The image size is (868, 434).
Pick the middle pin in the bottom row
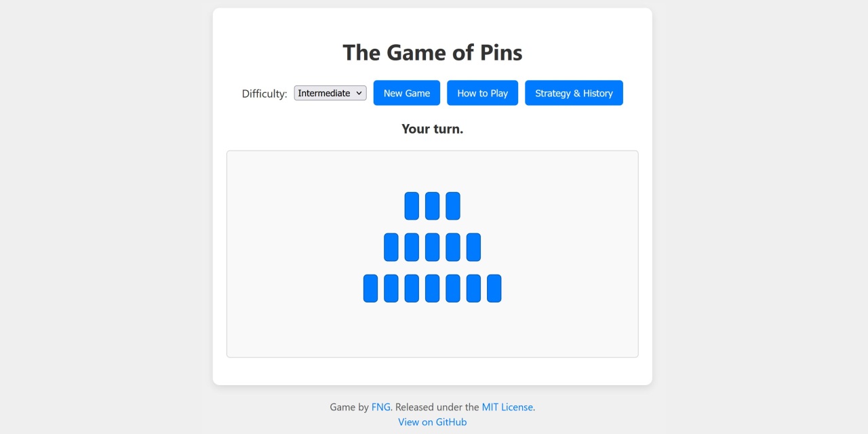point(432,288)
